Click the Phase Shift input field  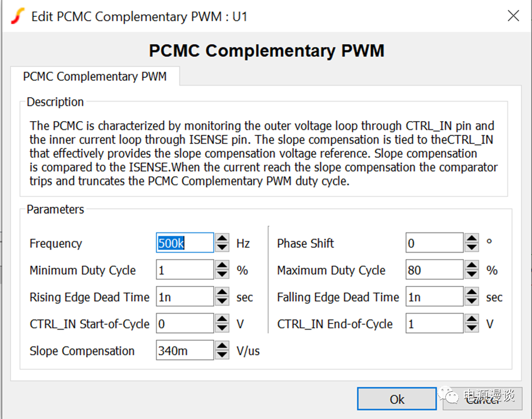pos(434,243)
